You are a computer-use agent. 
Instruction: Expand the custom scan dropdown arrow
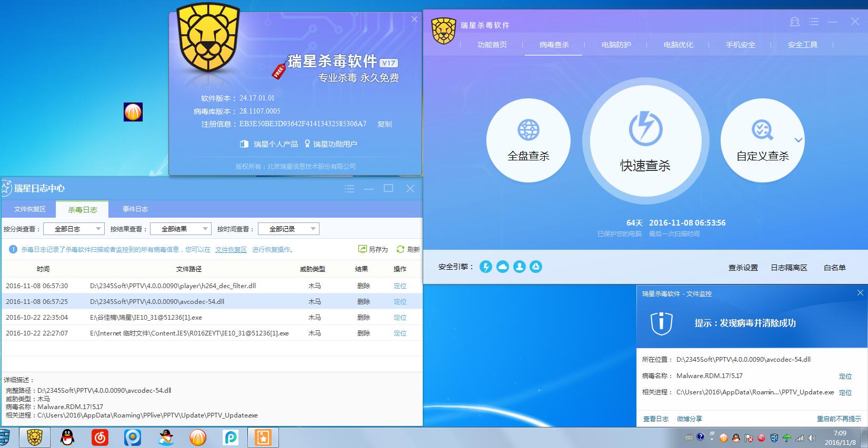pos(798,140)
